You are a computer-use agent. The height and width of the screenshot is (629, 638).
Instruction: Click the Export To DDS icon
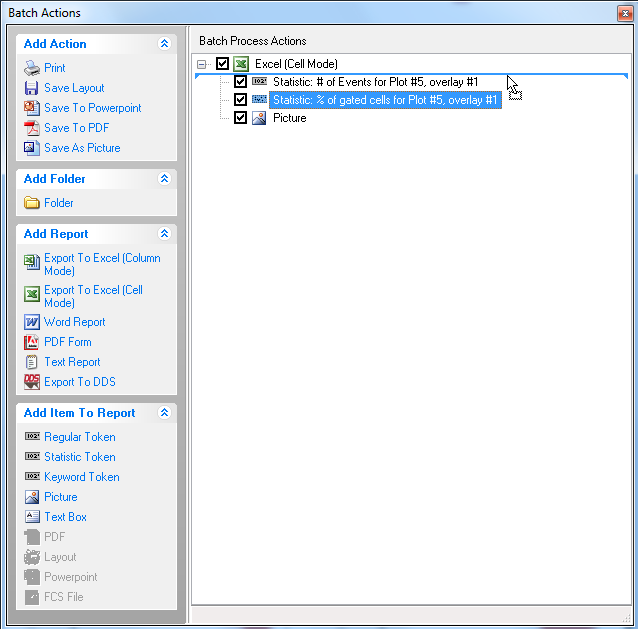(32, 382)
